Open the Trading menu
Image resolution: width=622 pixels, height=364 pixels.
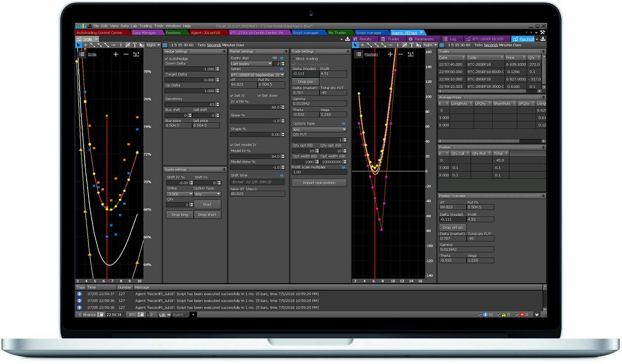point(145,26)
